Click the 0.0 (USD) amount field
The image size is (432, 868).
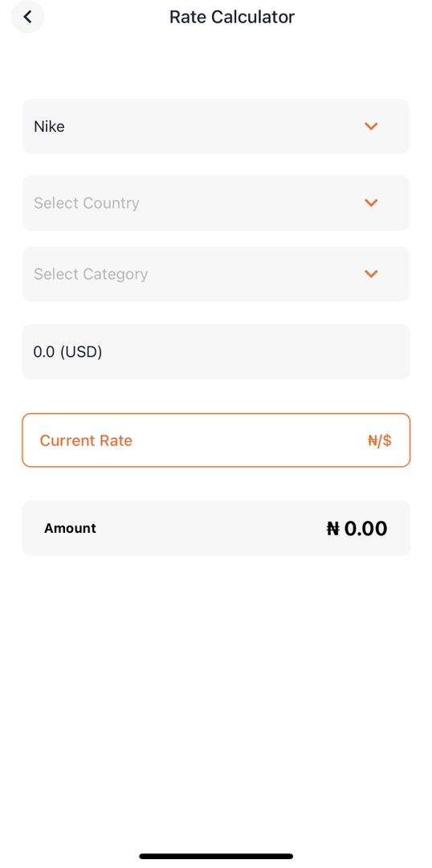[x=216, y=352]
